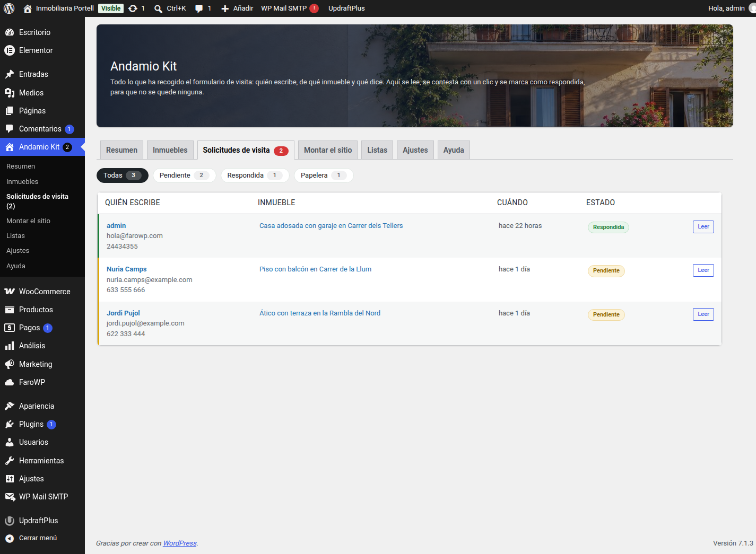Select the Todas filter pill
756x554 pixels.
(x=123, y=175)
